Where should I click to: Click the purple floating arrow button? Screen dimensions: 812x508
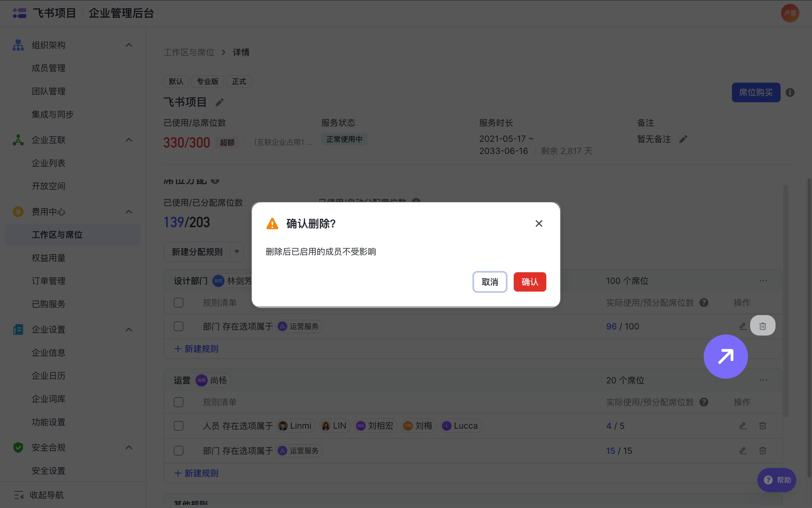click(725, 357)
